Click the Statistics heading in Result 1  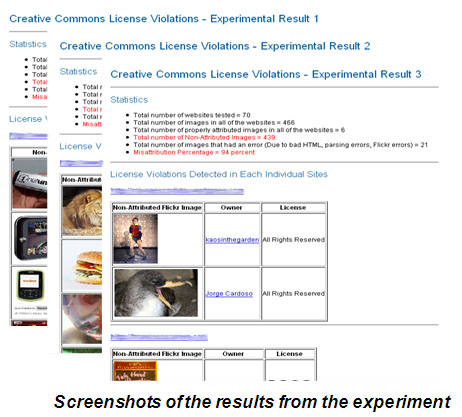click(28, 44)
